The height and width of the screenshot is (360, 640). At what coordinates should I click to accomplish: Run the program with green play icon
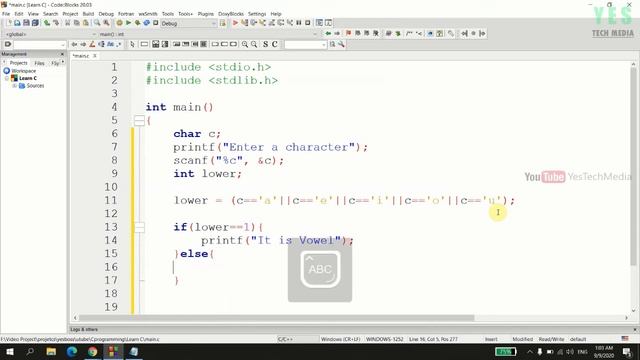click(x=128, y=23)
